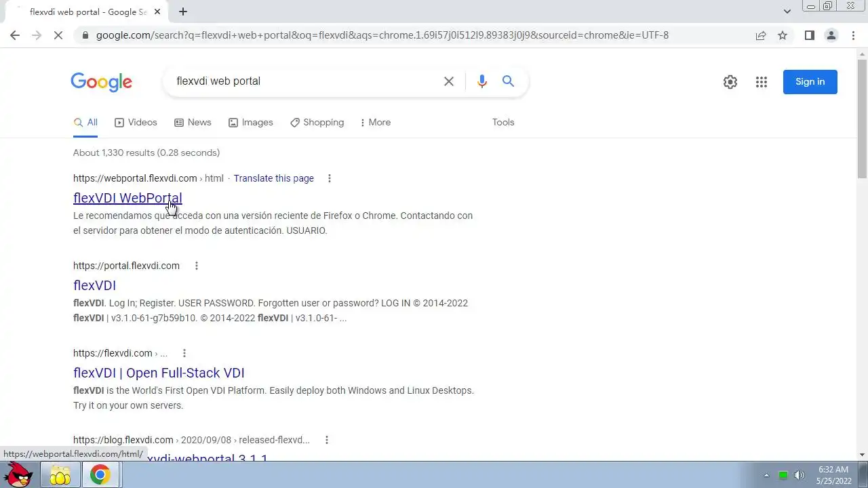Click the https://portal.flexvdi.com breadcrumb text

click(x=126, y=266)
